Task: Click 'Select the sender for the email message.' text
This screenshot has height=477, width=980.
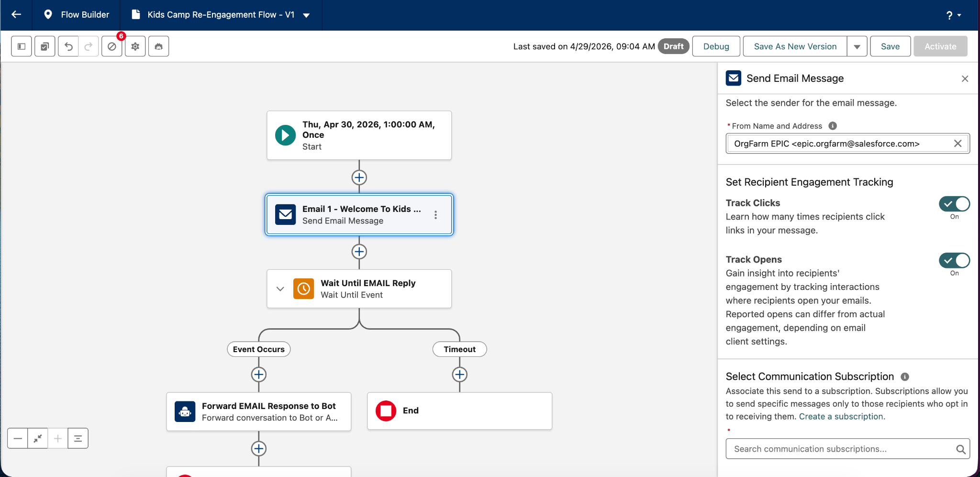Action: (812, 103)
